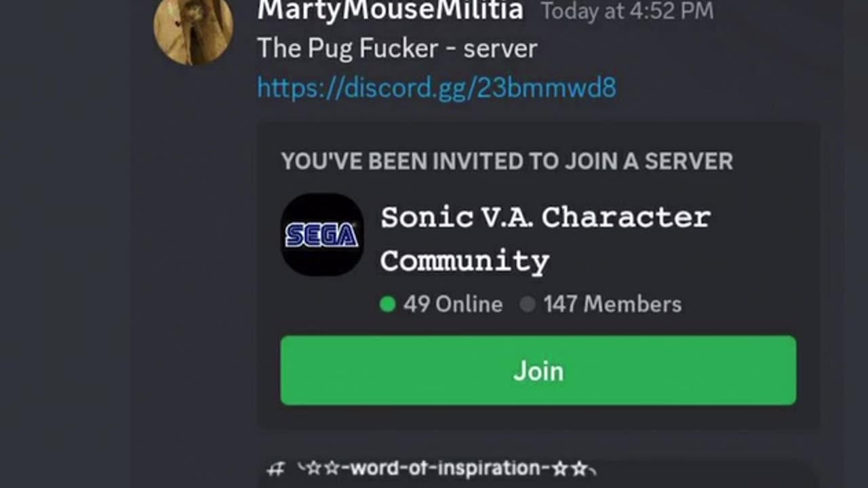Click the SEGA server icon

322,235
